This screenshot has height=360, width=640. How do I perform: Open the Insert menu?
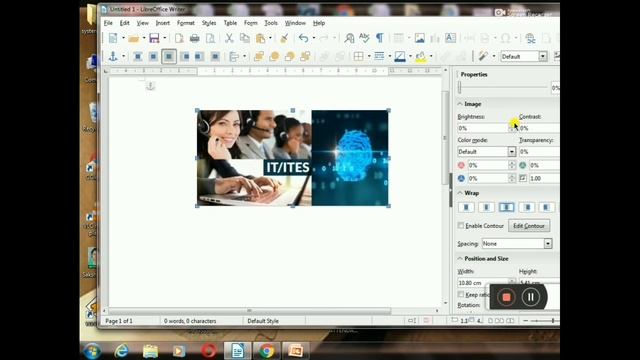point(162,23)
